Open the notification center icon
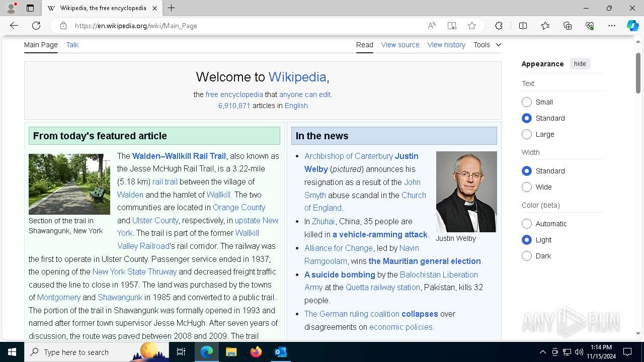644x362 pixels. point(627,352)
